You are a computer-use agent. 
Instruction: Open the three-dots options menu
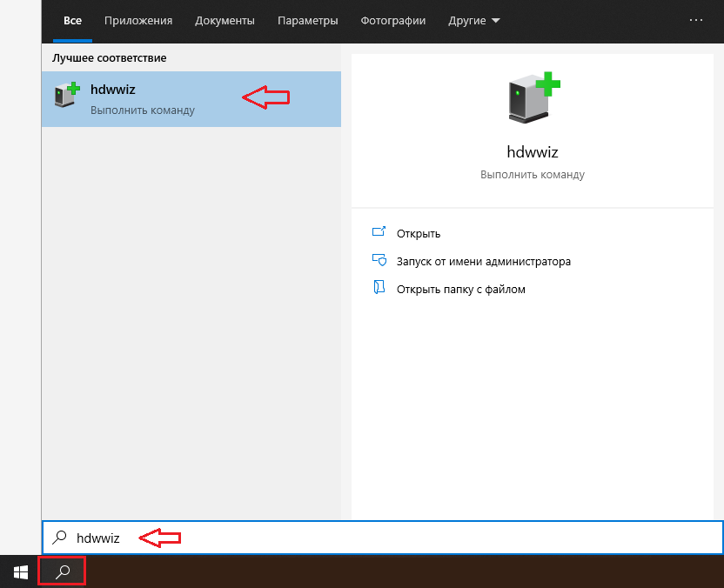(x=696, y=20)
